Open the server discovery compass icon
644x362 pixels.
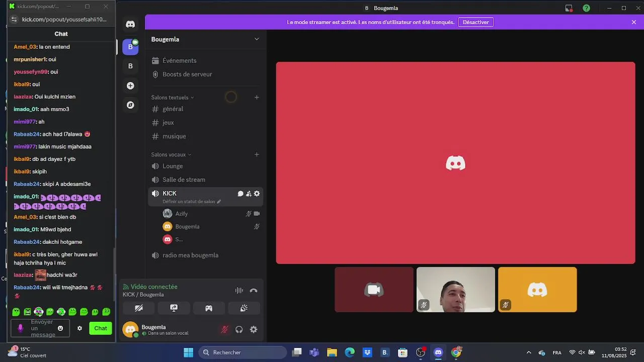tap(130, 105)
